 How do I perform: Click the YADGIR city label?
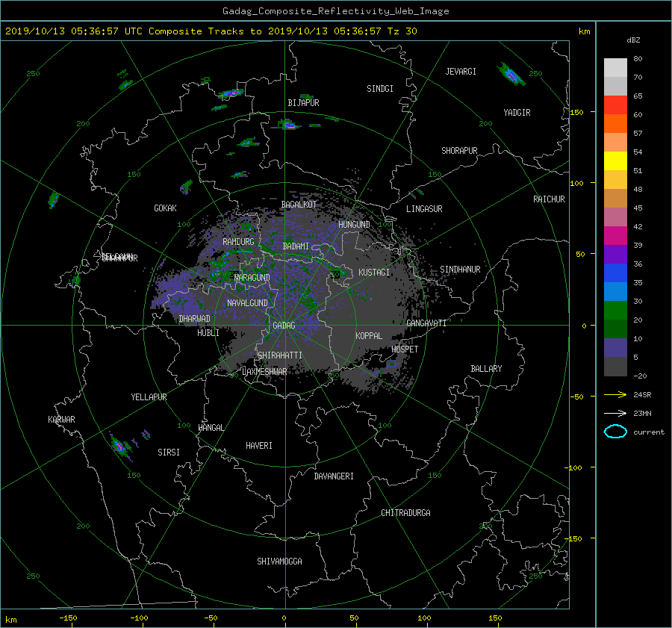[517, 113]
